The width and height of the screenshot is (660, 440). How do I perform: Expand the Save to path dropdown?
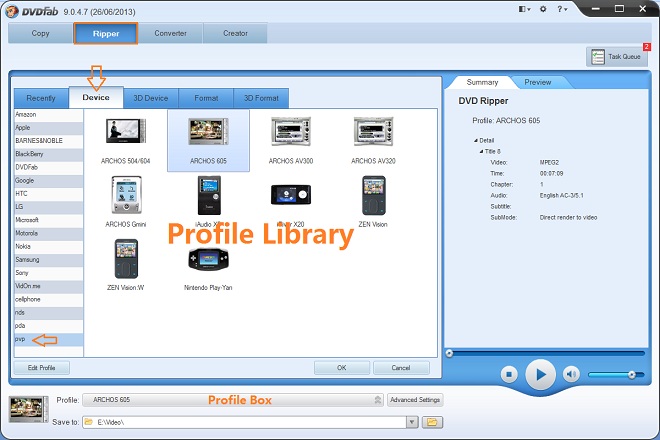412,422
